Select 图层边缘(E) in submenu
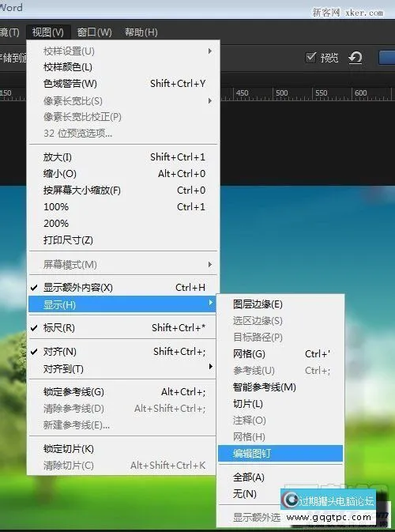The height and width of the screenshot is (532, 395). 280,304
